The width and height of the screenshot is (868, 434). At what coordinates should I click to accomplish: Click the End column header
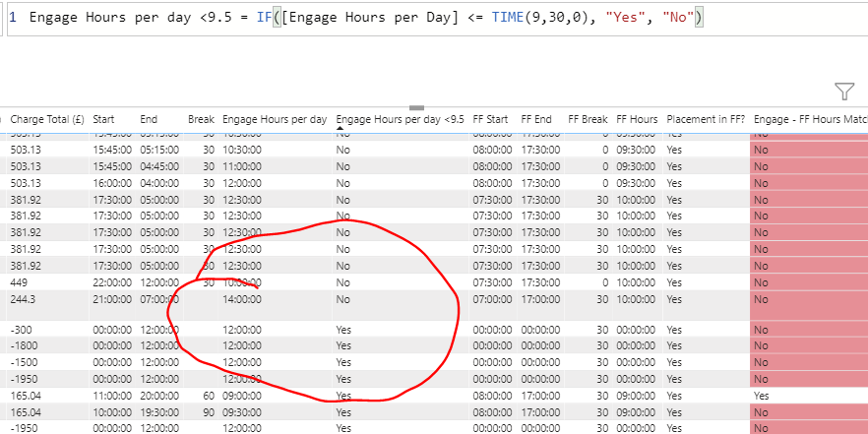pyautogui.click(x=149, y=119)
